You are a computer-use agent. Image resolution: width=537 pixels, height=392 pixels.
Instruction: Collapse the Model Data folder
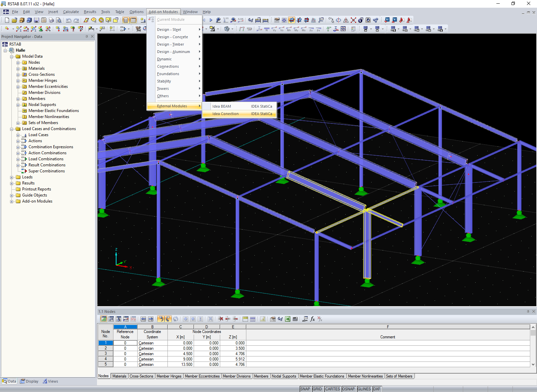pyautogui.click(x=12, y=57)
